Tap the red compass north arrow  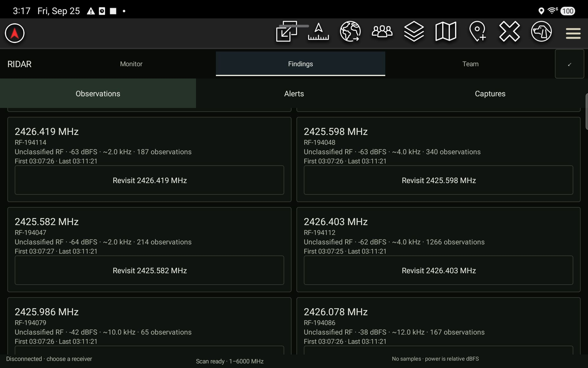pos(14,33)
